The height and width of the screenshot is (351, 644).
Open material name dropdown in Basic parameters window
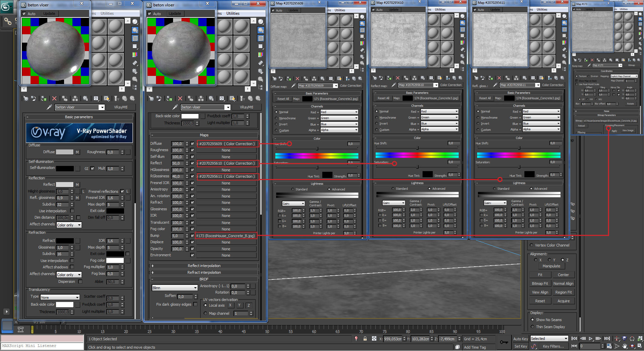tap(102, 107)
